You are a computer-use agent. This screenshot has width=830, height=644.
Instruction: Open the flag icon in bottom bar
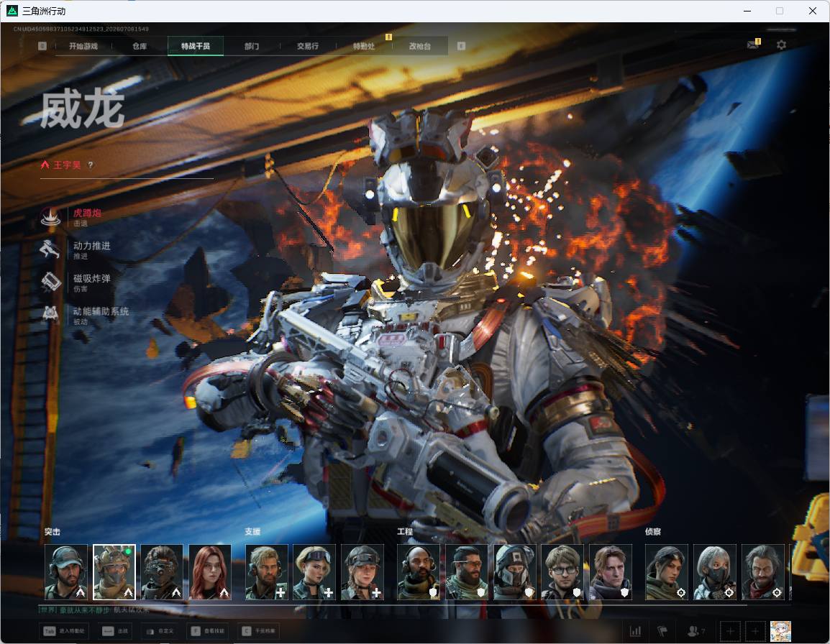tap(662, 631)
